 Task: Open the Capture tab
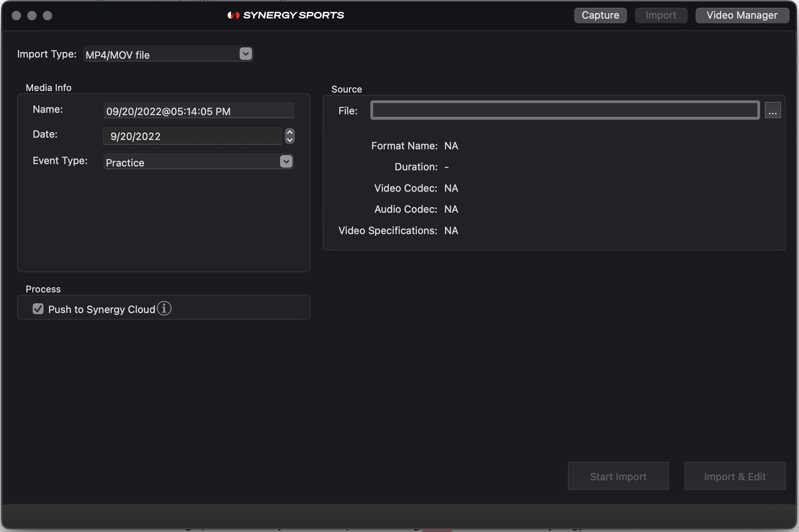click(x=600, y=15)
